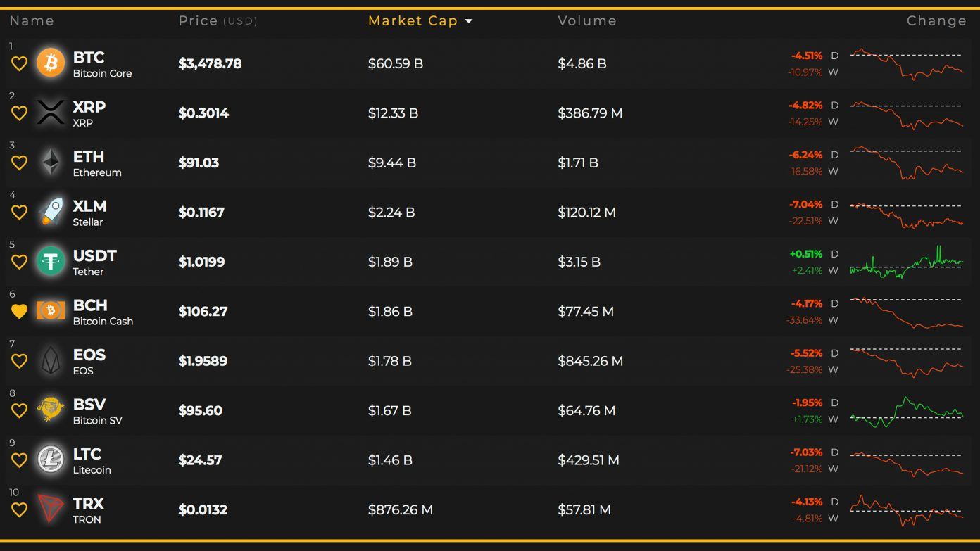Click the Stellar rocket logo icon
This screenshot has width=980, height=551.
(51, 212)
